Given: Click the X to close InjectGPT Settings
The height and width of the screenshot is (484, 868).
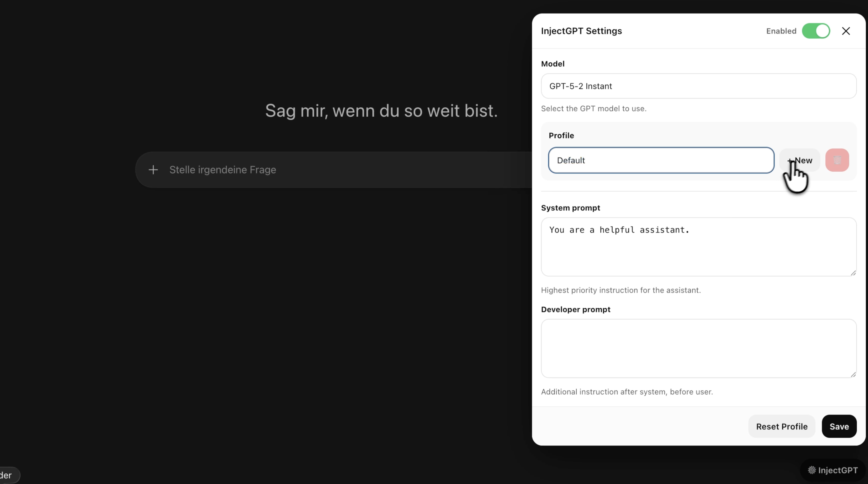Looking at the screenshot, I should [x=846, y=31].
